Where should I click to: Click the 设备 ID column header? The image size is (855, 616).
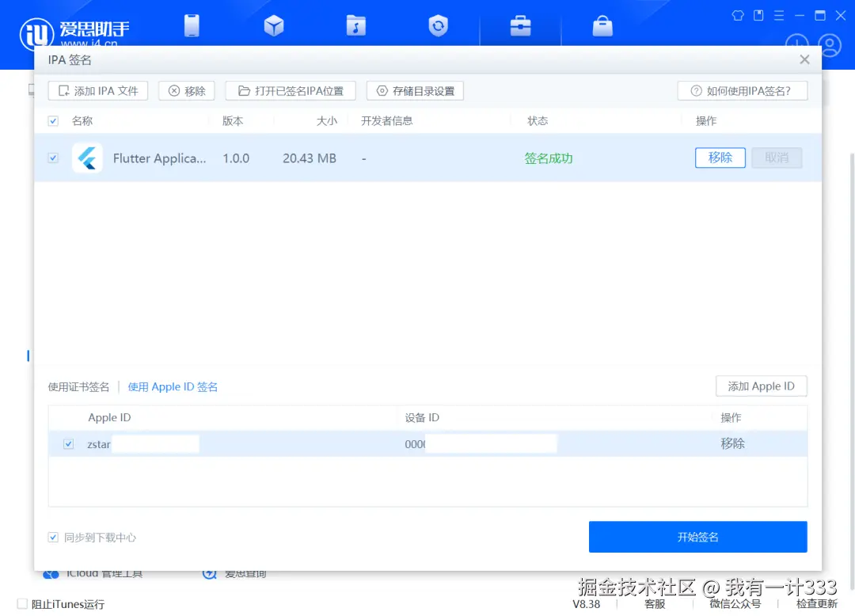click(422, 417)
